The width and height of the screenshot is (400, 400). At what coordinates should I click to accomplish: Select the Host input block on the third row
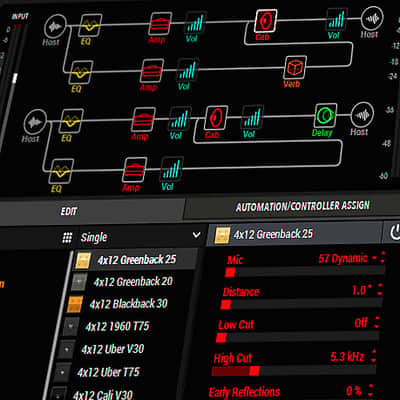tap(35, 122)
